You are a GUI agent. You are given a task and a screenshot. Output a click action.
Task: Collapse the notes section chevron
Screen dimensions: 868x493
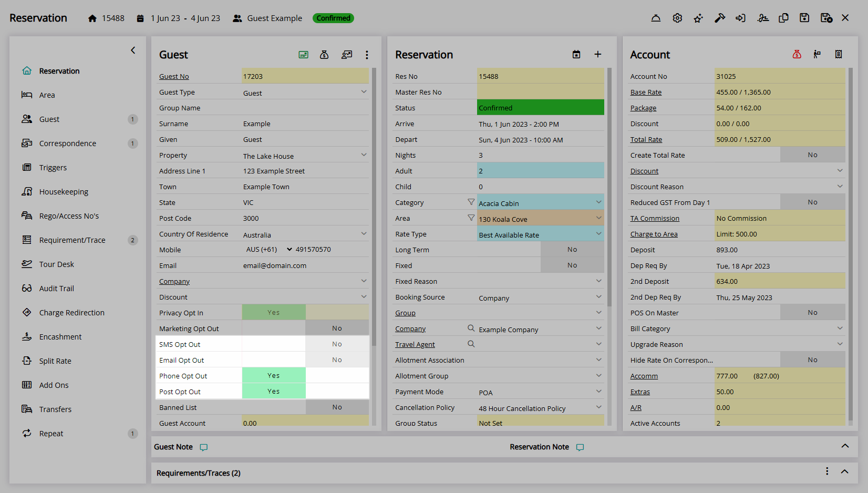845,446
